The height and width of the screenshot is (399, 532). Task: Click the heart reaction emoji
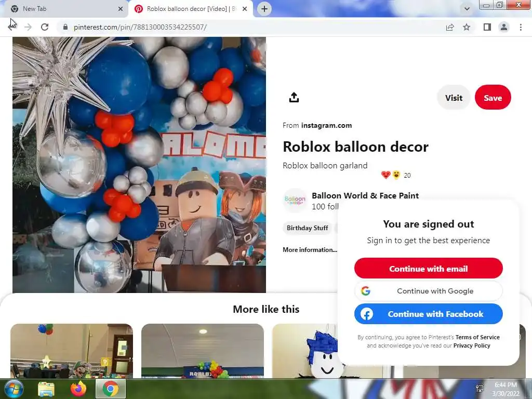pyautogui.click(x=386, y=175)
